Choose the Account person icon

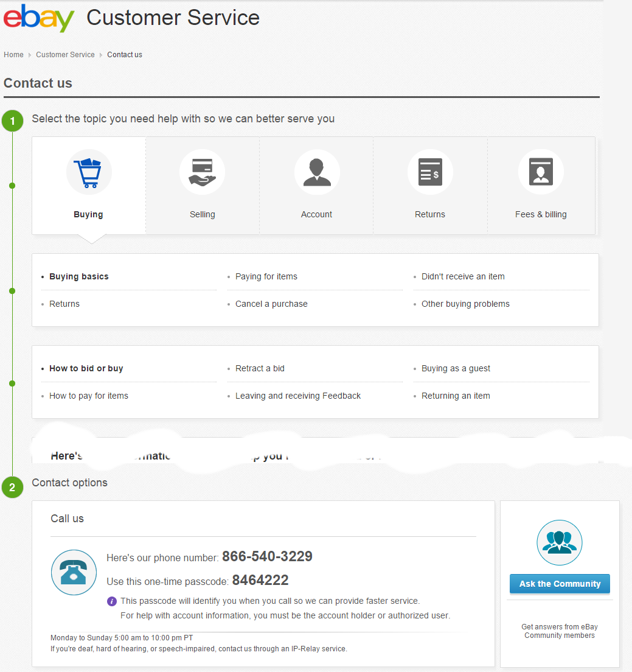pos(317,172)
